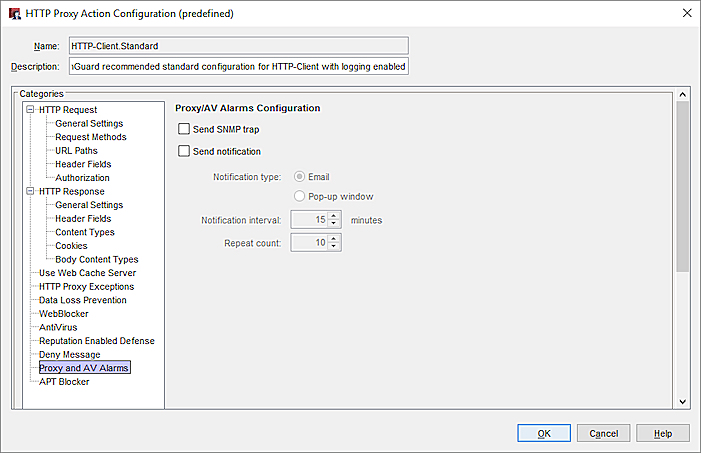Select Body Content Types category
This screenshot has height=453, width=701.
[x=97, y=259]
